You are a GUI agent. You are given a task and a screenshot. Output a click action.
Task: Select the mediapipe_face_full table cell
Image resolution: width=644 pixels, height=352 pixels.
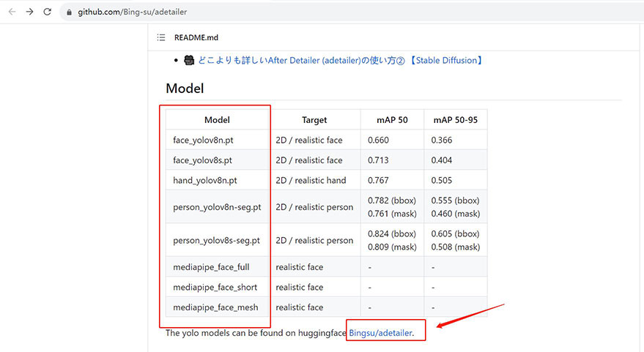(x=211, y=267)
